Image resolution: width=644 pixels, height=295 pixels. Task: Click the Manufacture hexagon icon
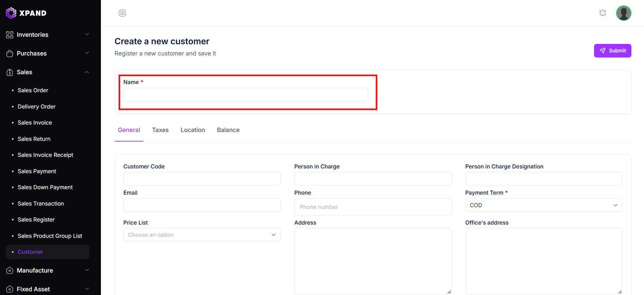pos(10,271)
